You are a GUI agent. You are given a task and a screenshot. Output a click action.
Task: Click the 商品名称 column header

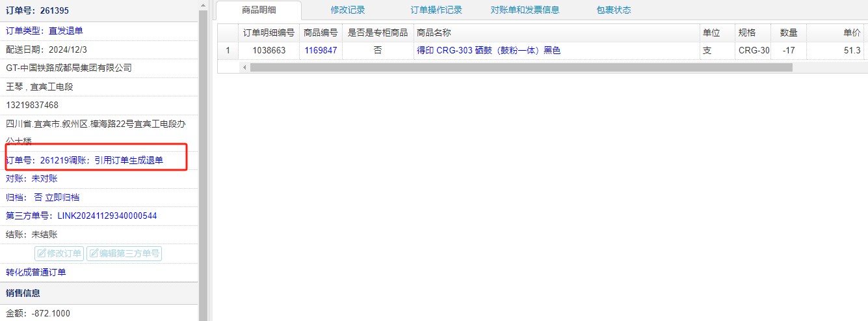(x=557, y=33)
